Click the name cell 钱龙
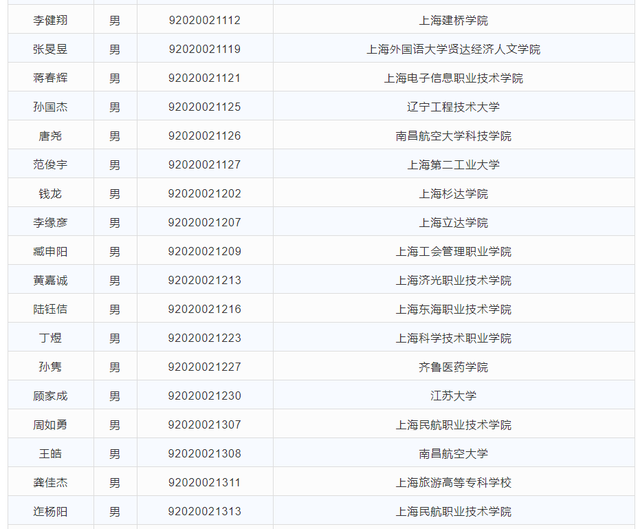 50,194
